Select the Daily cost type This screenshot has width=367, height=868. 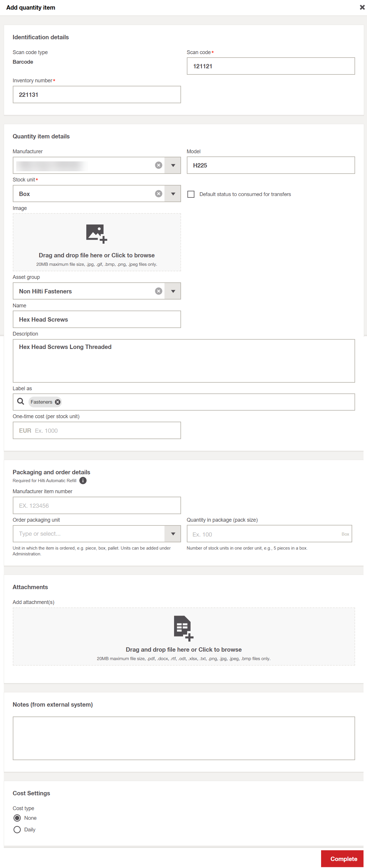(17, 830)
